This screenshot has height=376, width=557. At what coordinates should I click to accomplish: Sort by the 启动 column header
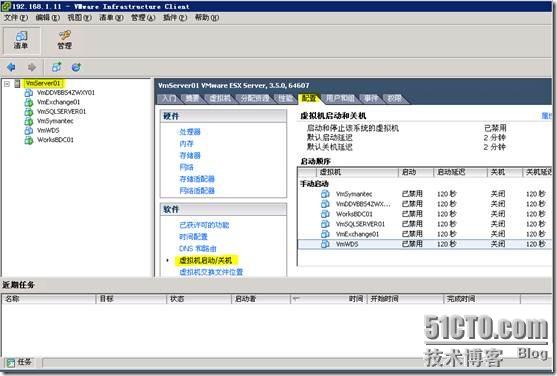416,172
